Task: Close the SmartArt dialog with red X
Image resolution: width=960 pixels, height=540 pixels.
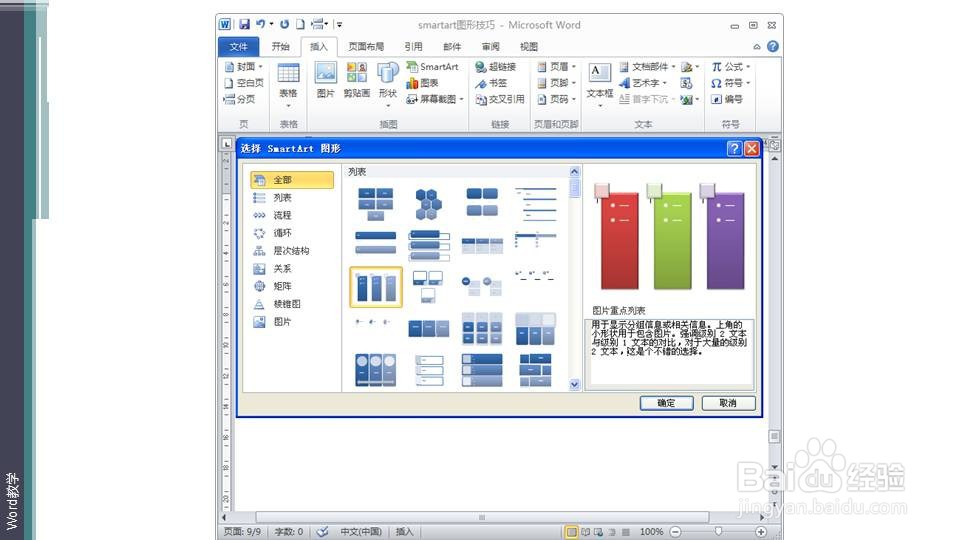Action: pos(752,149)
